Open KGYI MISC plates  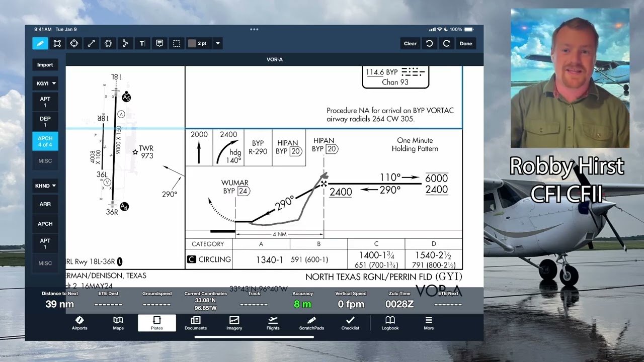pos(45,161)
